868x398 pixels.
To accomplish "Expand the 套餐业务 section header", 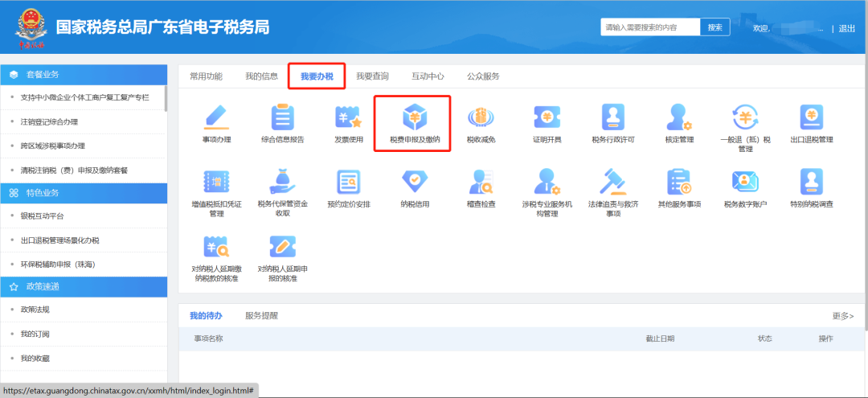I will point(84,75).
